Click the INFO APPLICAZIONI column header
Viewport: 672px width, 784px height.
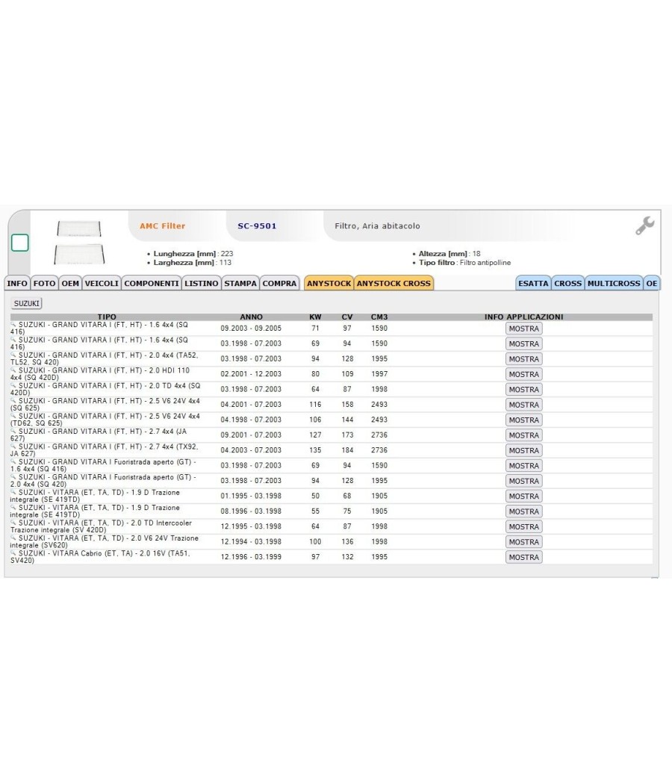click(523, 317)
